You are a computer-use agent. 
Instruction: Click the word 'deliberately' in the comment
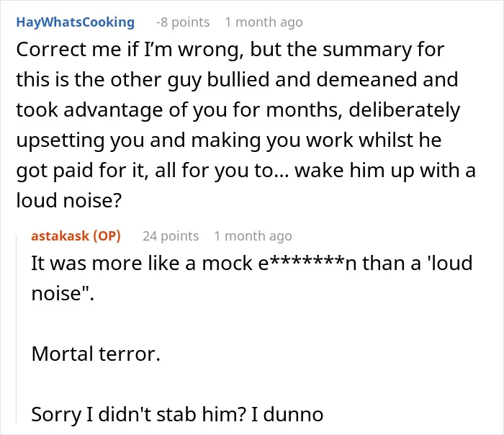point(405,110)
